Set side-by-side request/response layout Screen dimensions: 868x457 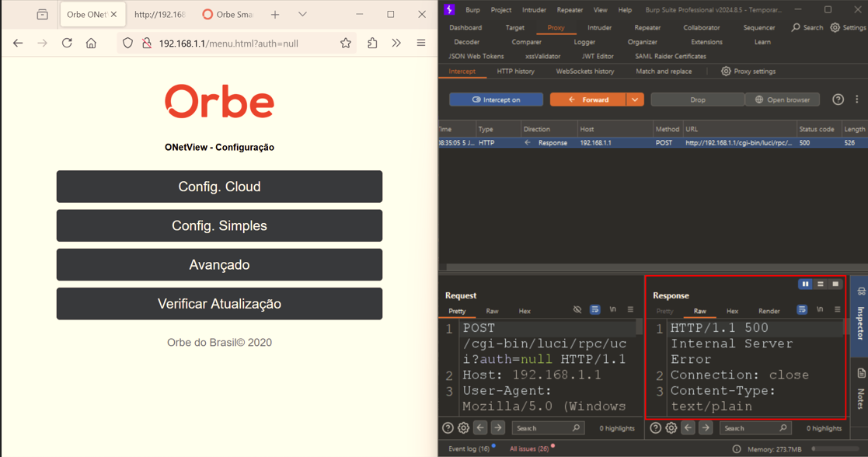coord(806,284)
